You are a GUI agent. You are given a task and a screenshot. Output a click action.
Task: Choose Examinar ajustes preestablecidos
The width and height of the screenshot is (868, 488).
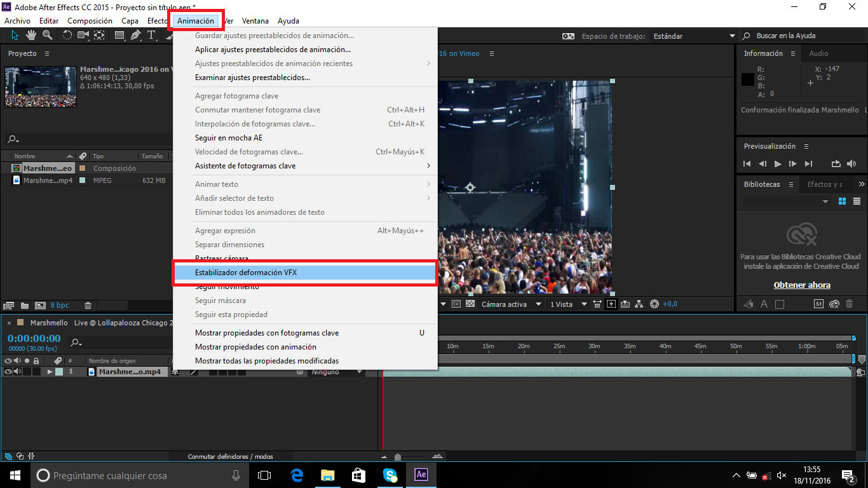pyautogui.click(x=305, y=78)
